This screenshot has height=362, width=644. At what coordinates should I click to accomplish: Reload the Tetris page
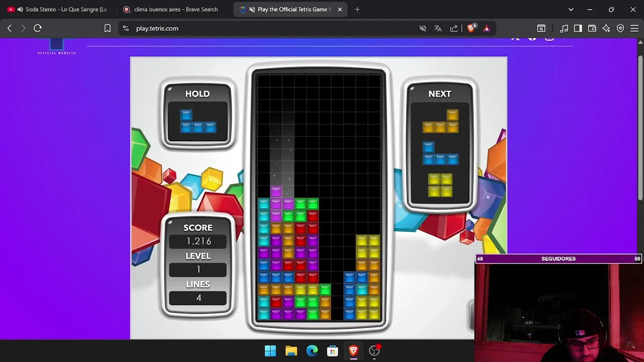pyautogui.click(x=38, y=29)
